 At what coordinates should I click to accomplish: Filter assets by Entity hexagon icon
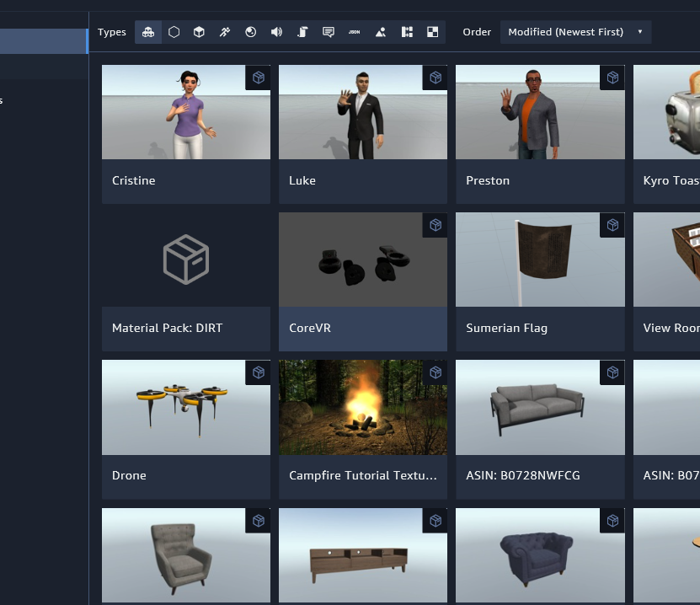pos(174,32)
